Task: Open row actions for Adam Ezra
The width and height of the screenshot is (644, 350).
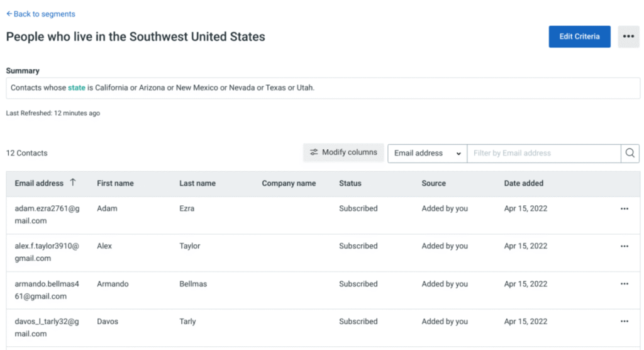Action: pos(624,209)
